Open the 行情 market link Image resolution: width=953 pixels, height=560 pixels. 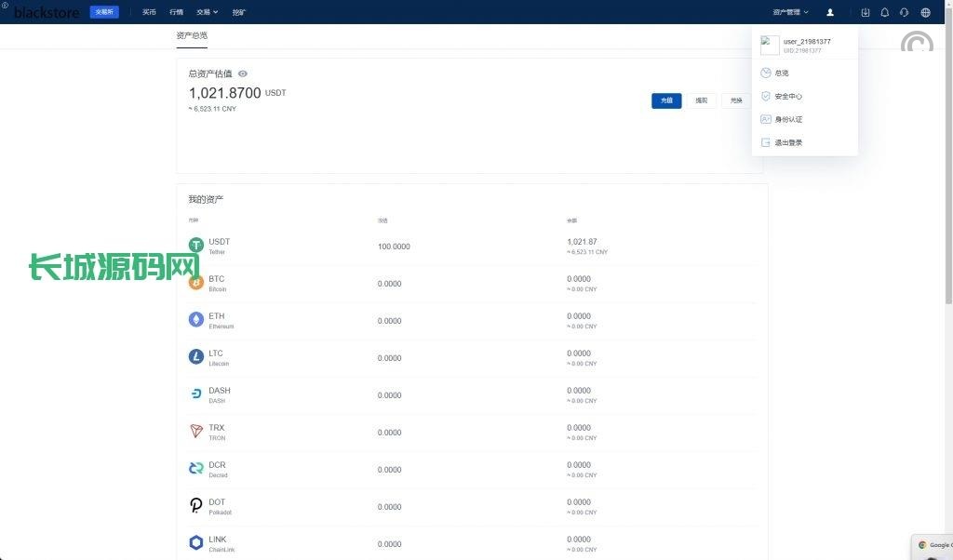tap(176, 12)
